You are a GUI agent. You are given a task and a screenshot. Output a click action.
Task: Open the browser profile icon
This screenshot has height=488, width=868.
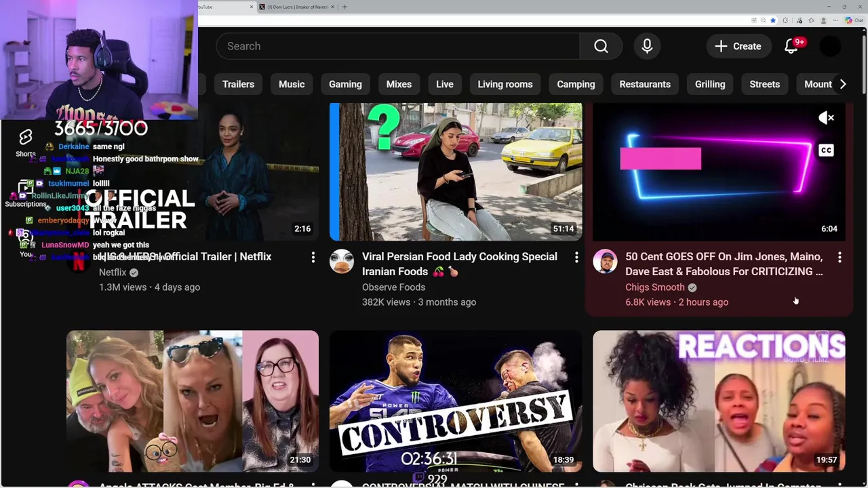pos(823,20)
